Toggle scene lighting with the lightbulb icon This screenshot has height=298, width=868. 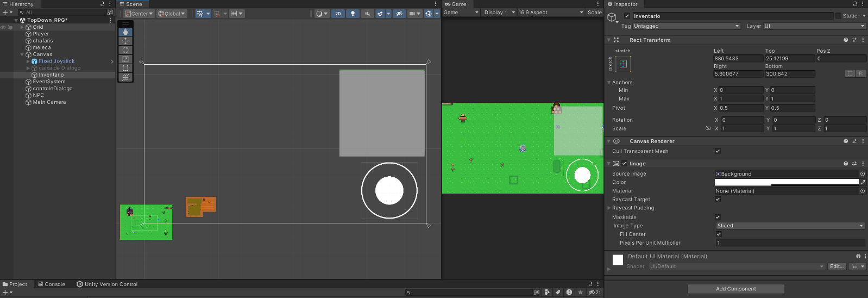tap(353, 14)
